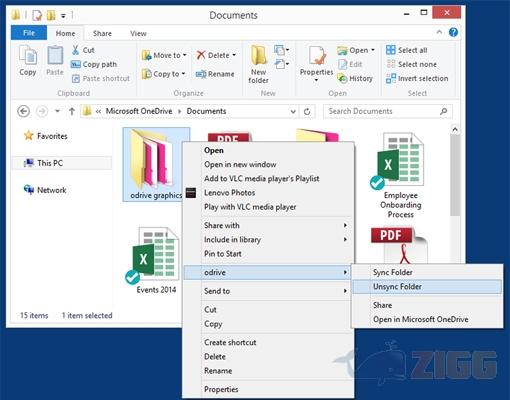Click the Rename icon in Organize group
This screenshot has height=400, width=510.
(x=201, y=74)
